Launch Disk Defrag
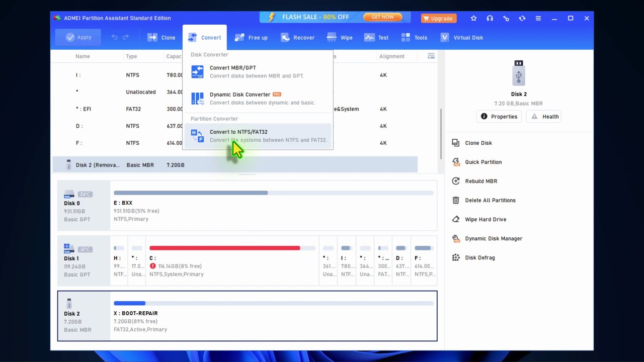Viewport: 644px width, 362px height. (x=473, y=257)
